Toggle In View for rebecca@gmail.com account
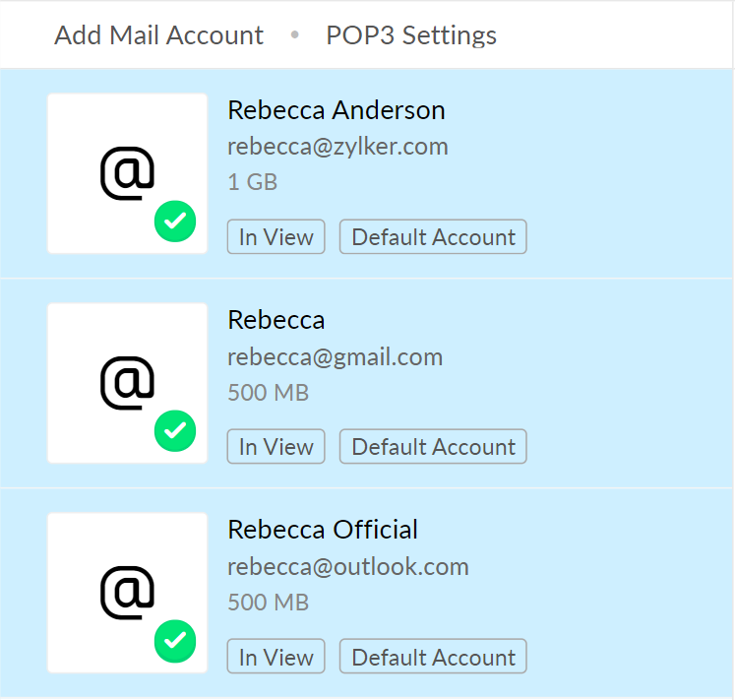The width and height of the screenshot is (735, 700). 276,446
